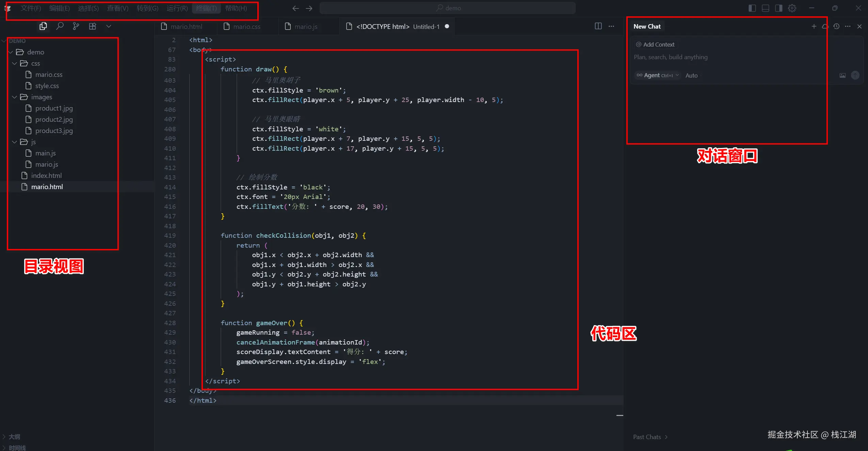
Task: Click the Add Context button
Action: coord(655,45)
